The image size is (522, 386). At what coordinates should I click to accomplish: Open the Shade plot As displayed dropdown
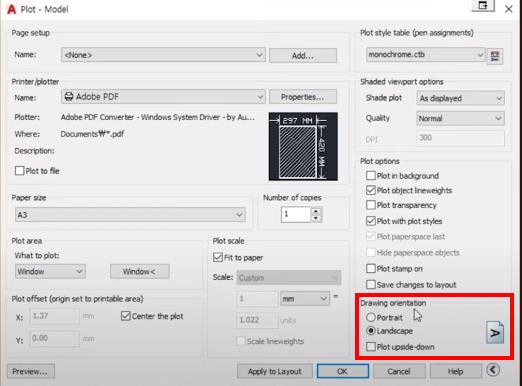460,98
